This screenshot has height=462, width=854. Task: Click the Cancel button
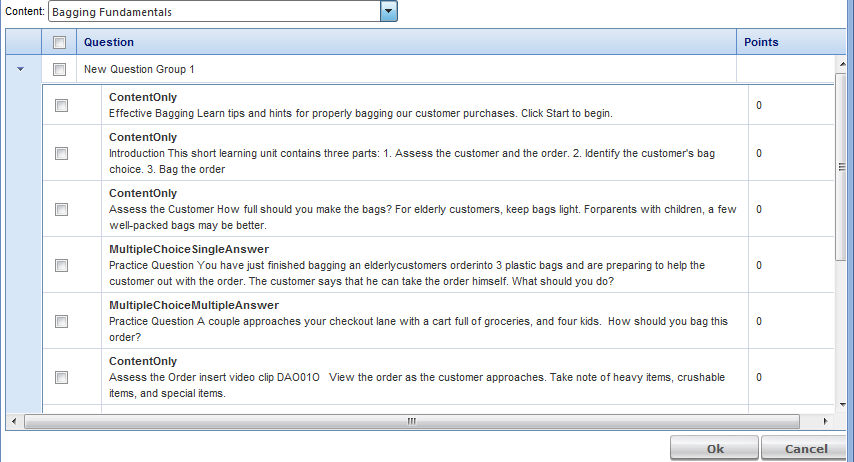pos(806,448)
